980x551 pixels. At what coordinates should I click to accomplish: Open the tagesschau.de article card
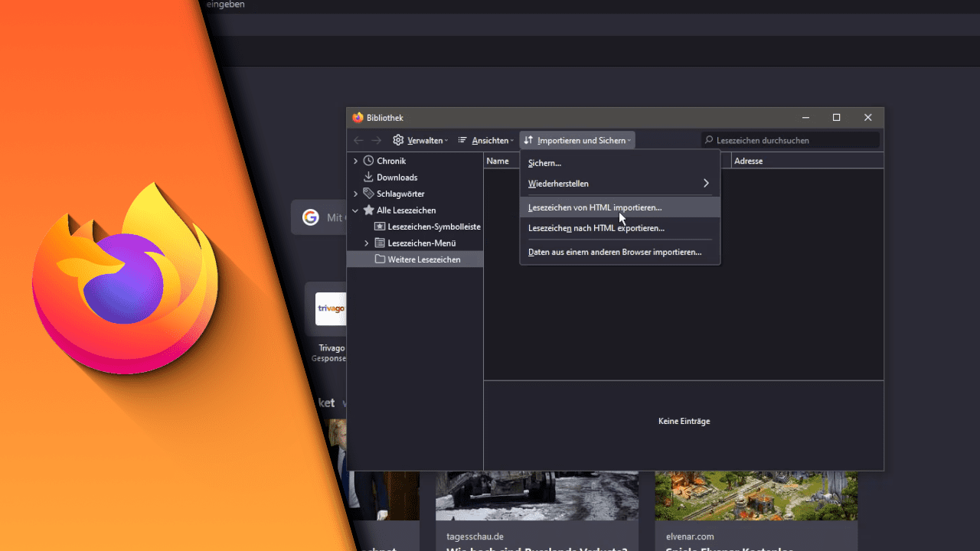click(537, 511)
